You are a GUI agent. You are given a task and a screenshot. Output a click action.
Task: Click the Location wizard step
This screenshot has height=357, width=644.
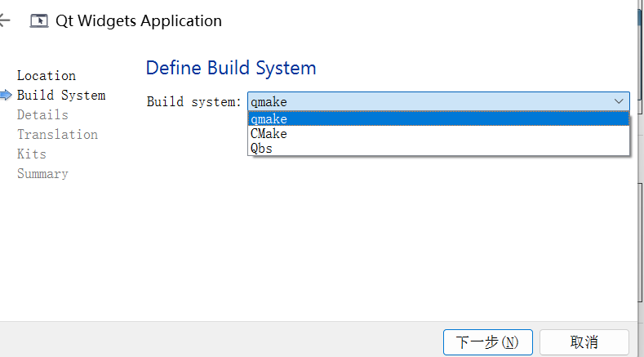(x=47, y=76)
